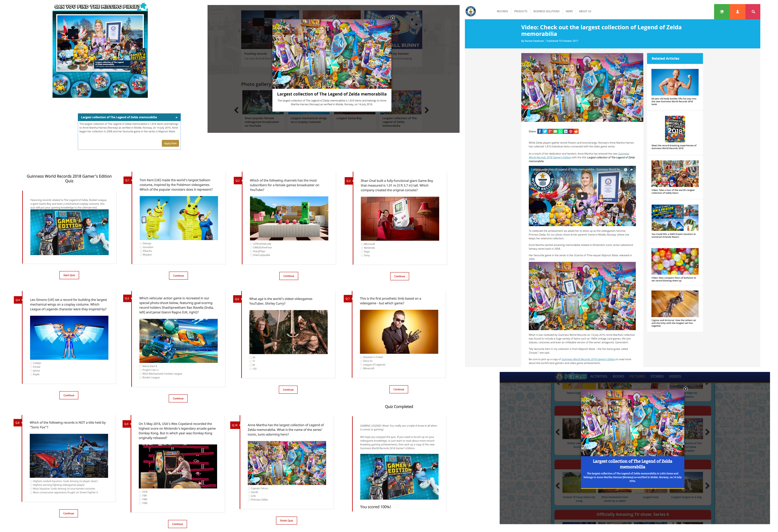Share the article on Twitter
Screen dimensions: 778x532
coord(545,132)
